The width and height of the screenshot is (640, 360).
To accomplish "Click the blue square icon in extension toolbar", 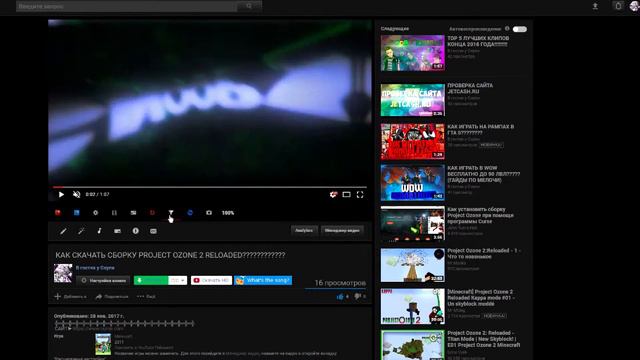I will click(x=76, y=213).
